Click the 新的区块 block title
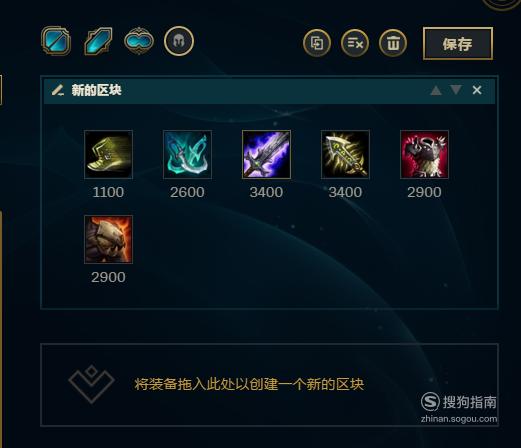The width and height of the screenshot is (521, 448). tap(96, 90)
